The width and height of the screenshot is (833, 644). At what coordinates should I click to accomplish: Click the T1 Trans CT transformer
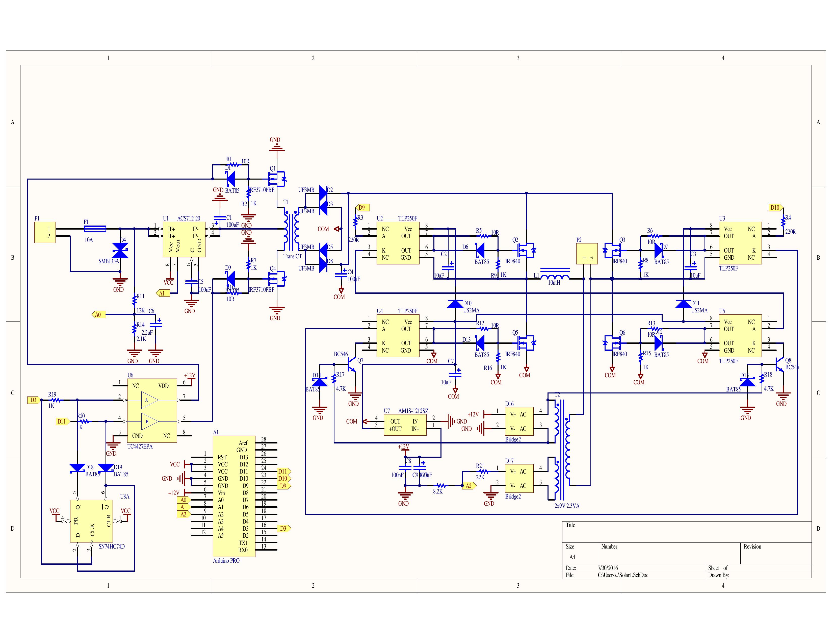pos(291,229)
